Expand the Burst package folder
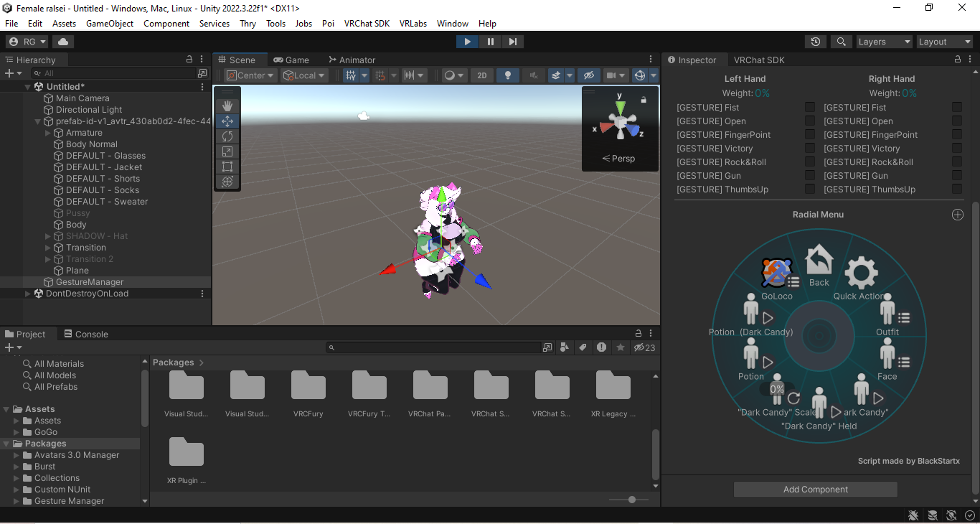The height and width of the screenshot is (524, 980). [x=17, y=467]
